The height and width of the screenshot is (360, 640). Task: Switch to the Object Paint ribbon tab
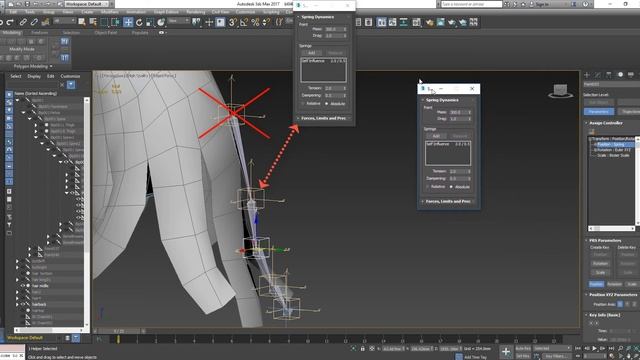106,33
